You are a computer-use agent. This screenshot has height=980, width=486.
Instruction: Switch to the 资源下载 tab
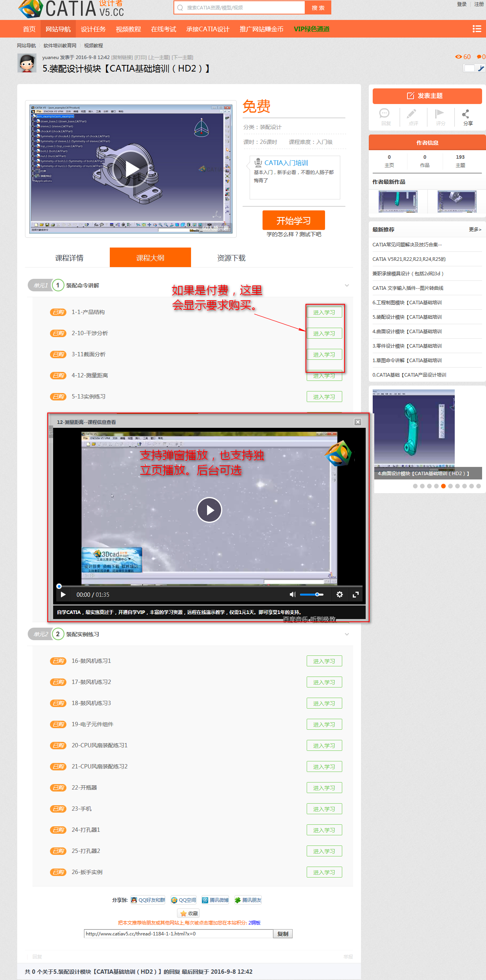pyautogui.click(x=231, y=258)
